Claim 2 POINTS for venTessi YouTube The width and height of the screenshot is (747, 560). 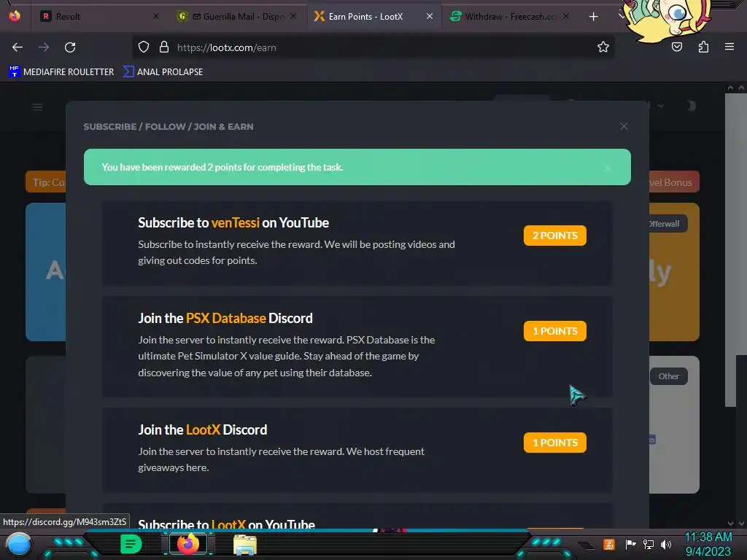pyautogui.click(x=555, y=236)
